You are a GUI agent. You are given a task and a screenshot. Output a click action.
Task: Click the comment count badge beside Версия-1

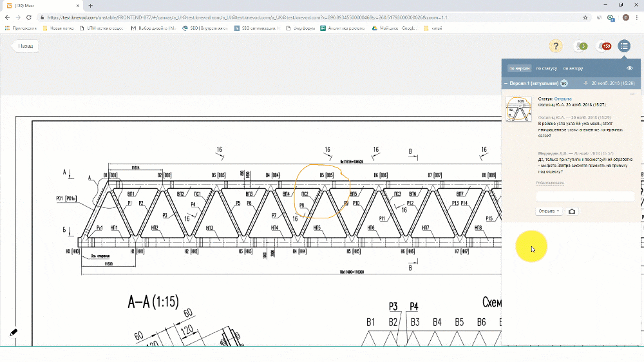[x=564, y=83]
